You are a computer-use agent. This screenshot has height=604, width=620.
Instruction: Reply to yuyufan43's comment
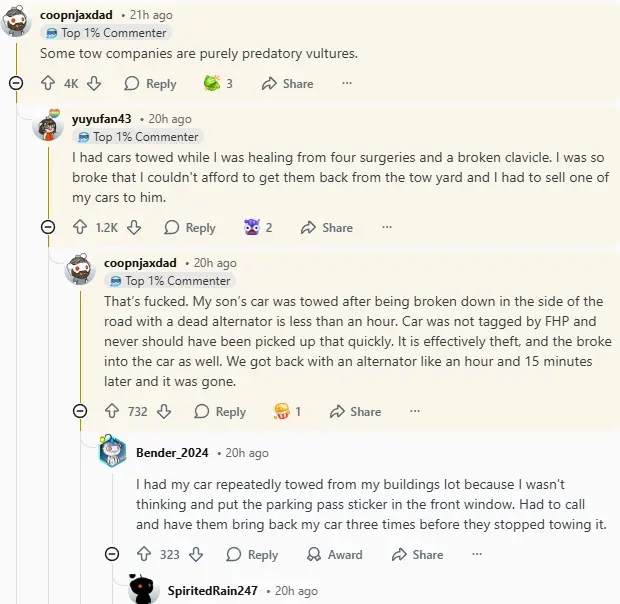pos(190,228)
